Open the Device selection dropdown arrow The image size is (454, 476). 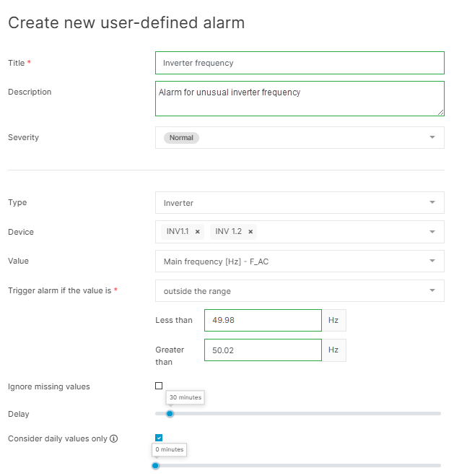tap(432, 232)
